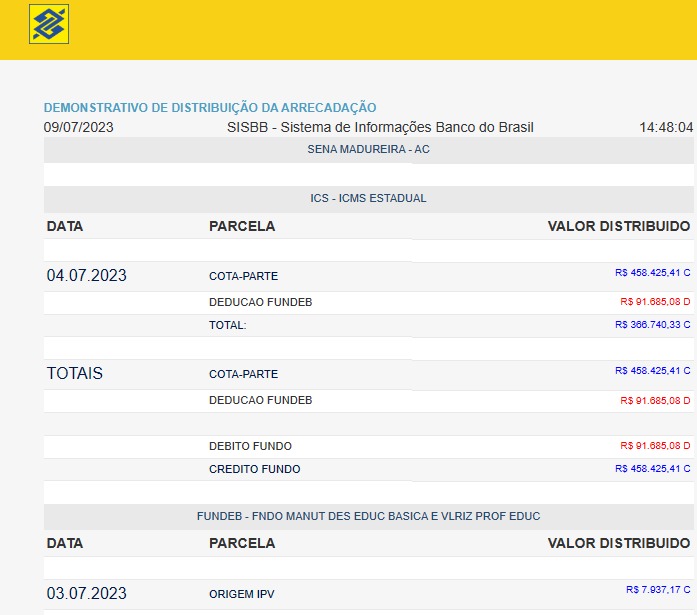Click the timestamp 14:48:04
This screenshot has width=697, height=615.
[x=666, y=127]
